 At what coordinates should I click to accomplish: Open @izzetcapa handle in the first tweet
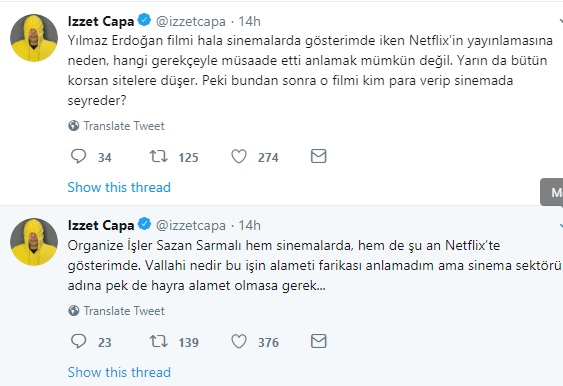pos(191,22)
